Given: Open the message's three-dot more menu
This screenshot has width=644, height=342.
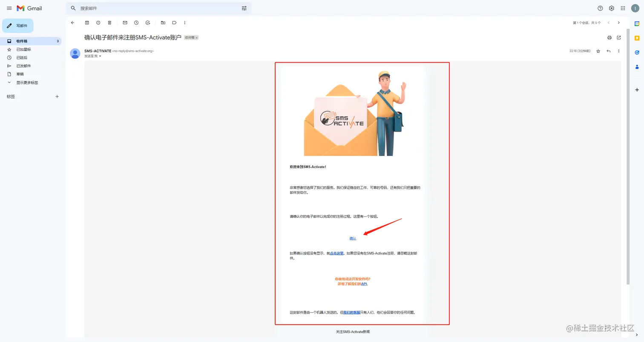Looking at the screenshot, I should 619,51.
